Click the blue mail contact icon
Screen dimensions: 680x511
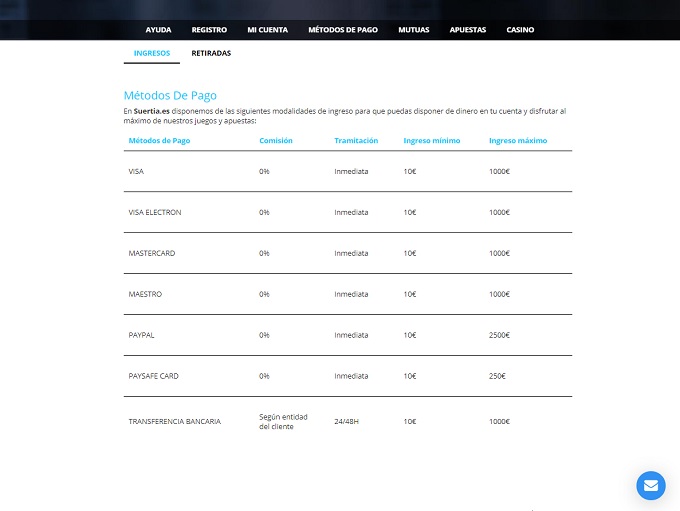pos(650,485)
